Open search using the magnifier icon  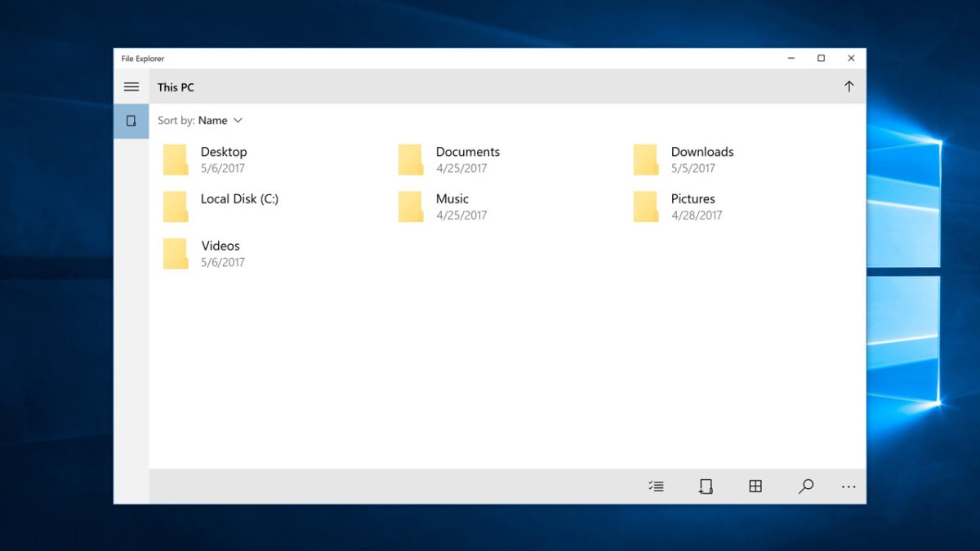pos(805,486)
